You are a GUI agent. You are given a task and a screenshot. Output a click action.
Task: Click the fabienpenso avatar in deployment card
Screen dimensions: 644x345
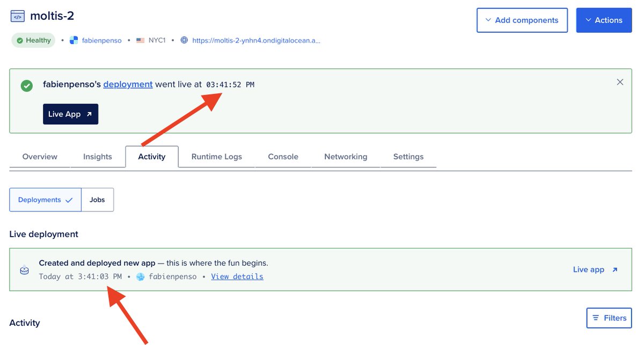pos(141,277)
